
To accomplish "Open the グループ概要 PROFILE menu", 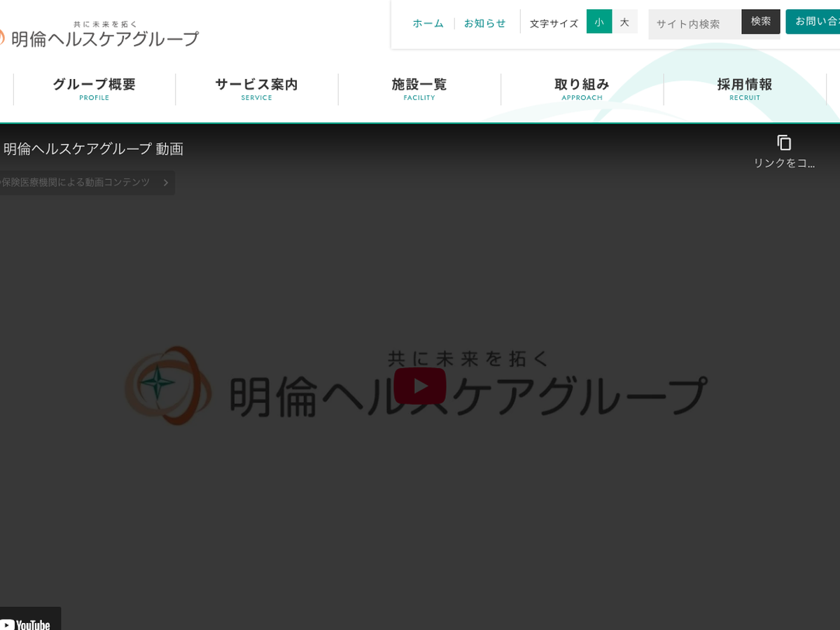I will coord(94,89).
